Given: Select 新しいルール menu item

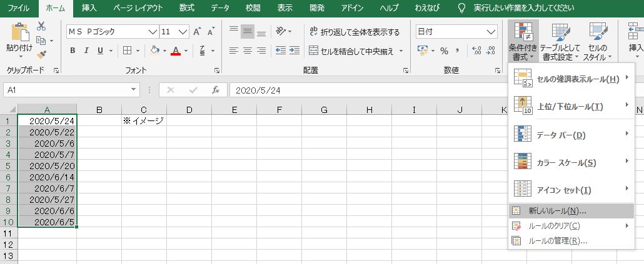Looking at the screenshot, I should coord(571,211).
